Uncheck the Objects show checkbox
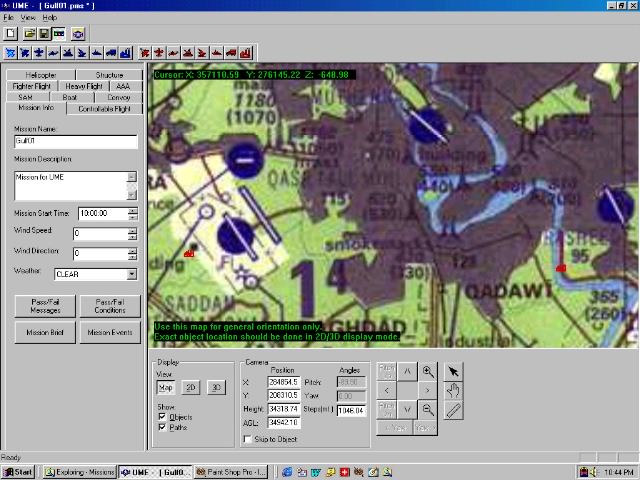The width and height of the screenshot is (640, 480). click(x=163, y=415)
